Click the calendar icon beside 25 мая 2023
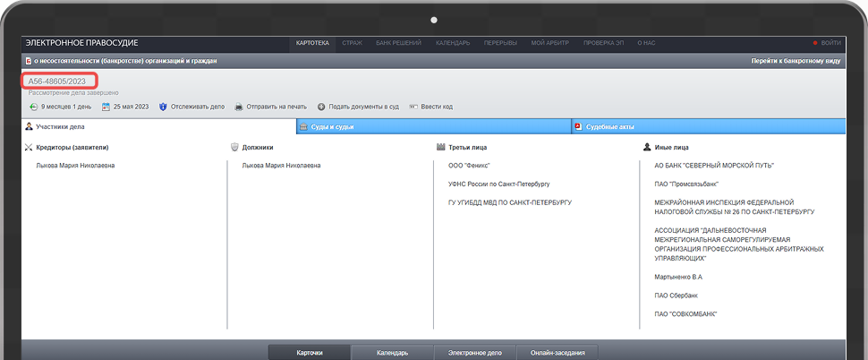Image resolution: width=868 pixels, height=360 pixels. [x=106, y=107]
